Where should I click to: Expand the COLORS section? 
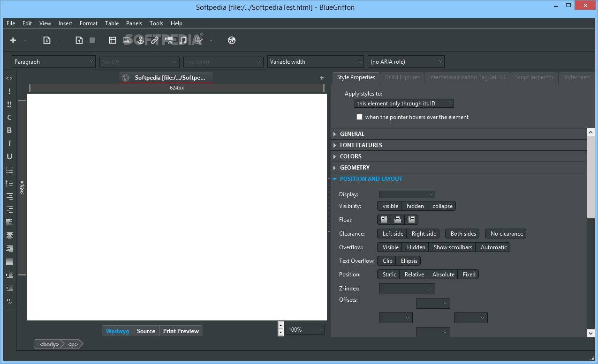(x=459, y=156)
